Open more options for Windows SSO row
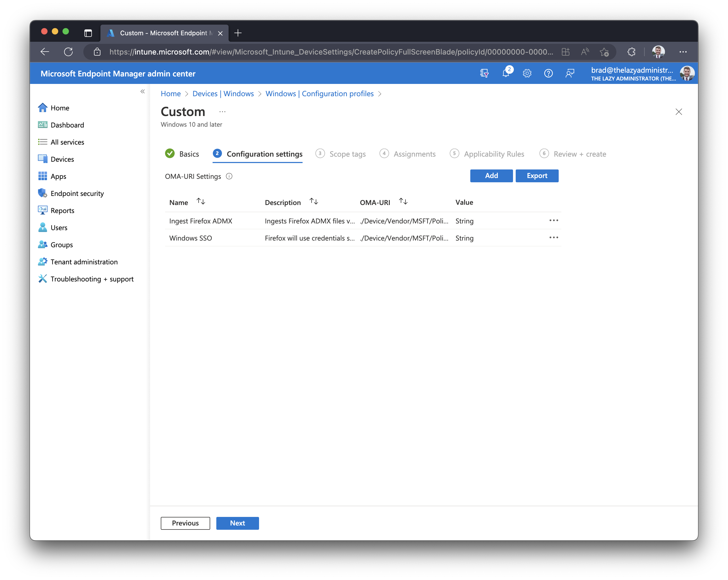 click(x=553, y=238)
